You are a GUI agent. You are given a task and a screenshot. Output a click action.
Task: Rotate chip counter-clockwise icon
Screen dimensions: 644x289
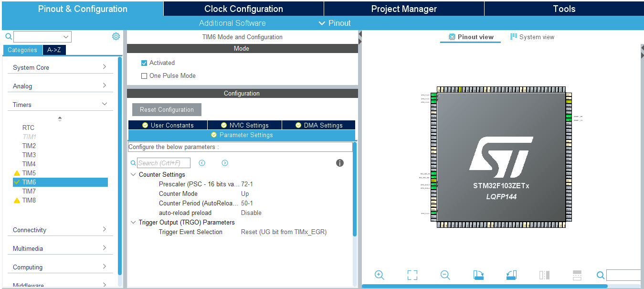511,275
